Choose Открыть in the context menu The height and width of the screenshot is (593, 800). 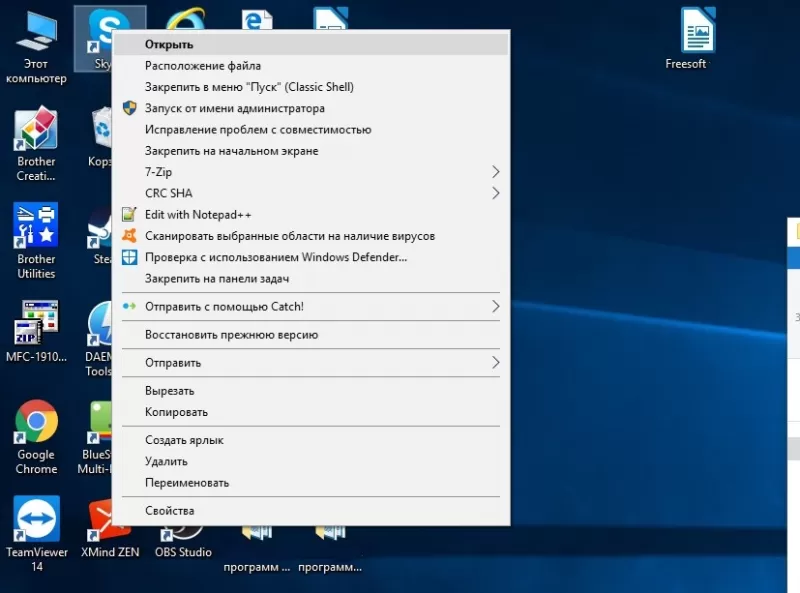(x=169, y=44)
